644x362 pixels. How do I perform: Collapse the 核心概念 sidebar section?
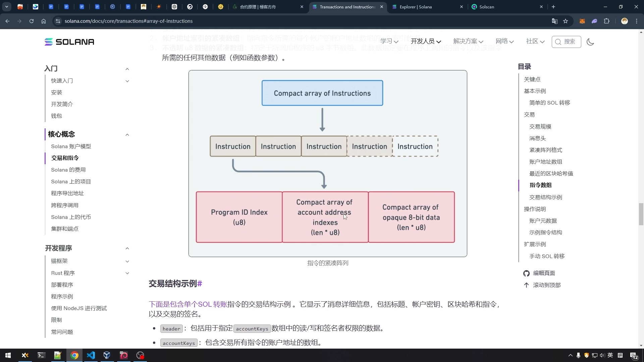[x=127, y=135]
